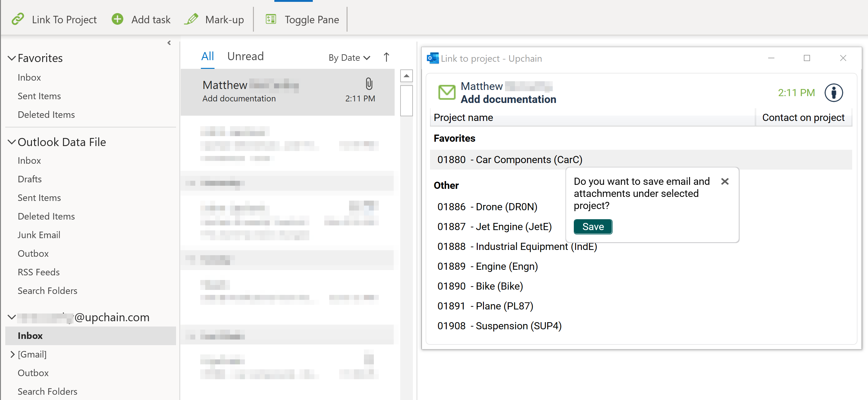Collapse the Outlook Data File group

coord(11,142)
